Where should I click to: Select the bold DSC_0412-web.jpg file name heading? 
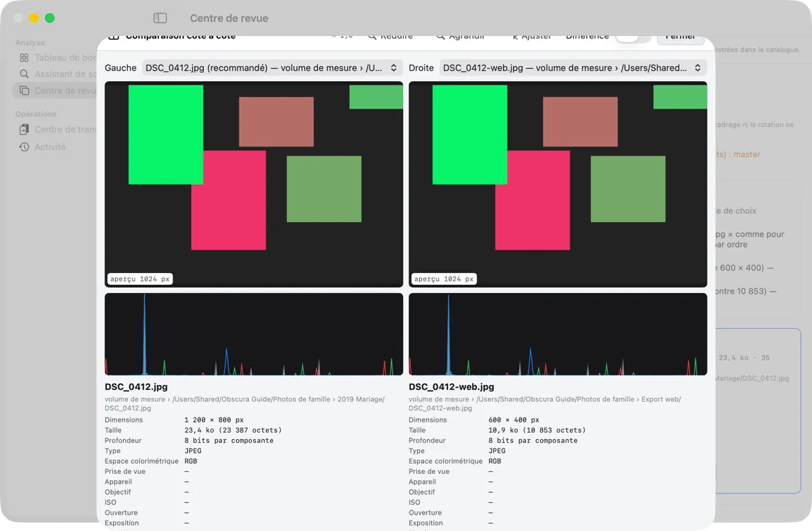click(451, 387)
